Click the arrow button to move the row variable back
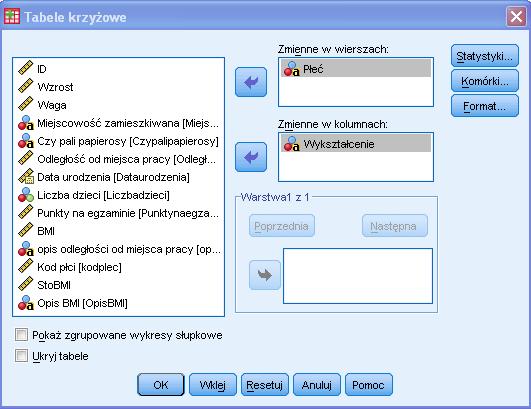 point(251,82)
